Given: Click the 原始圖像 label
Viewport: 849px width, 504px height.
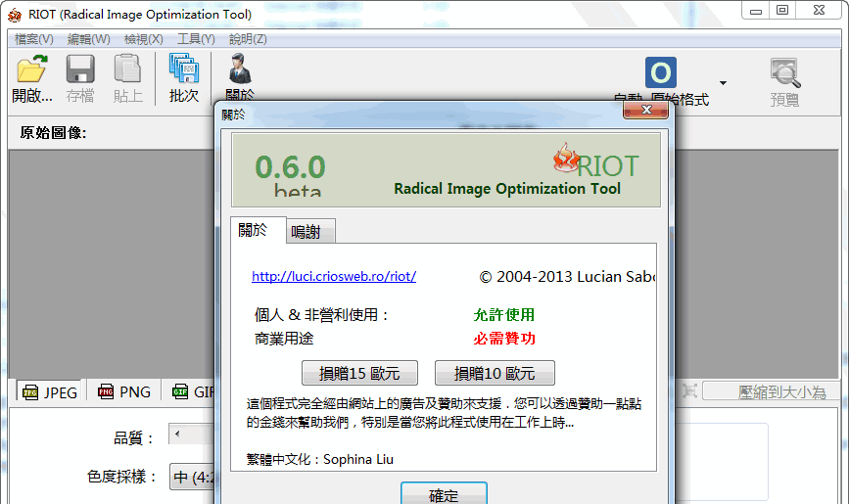Looking at the screenshot, I should click(53, 133).
